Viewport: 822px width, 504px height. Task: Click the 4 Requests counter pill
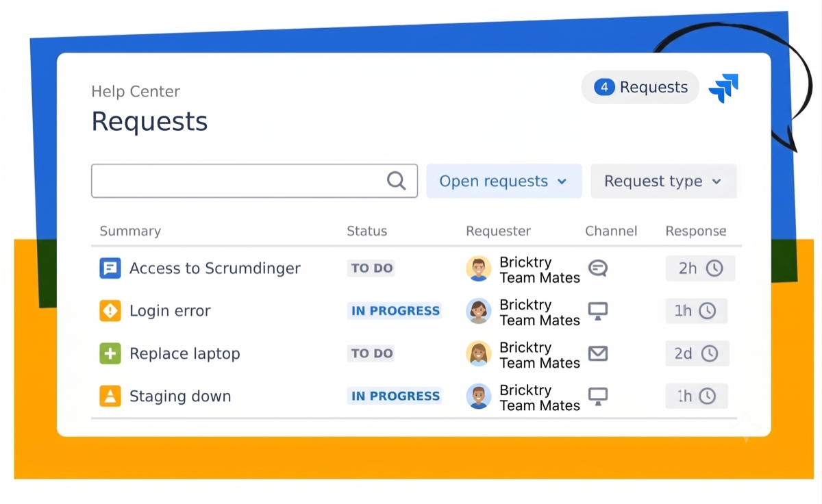coord(640,87)
